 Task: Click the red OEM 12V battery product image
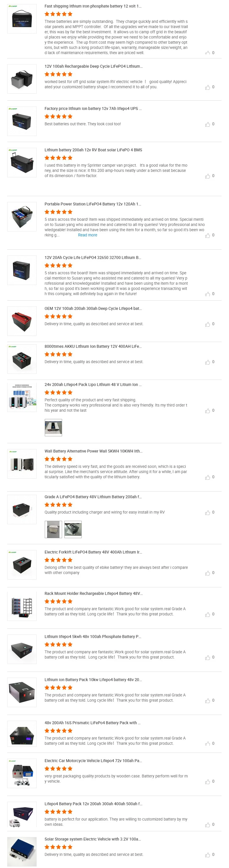click(x=22, y=321)
